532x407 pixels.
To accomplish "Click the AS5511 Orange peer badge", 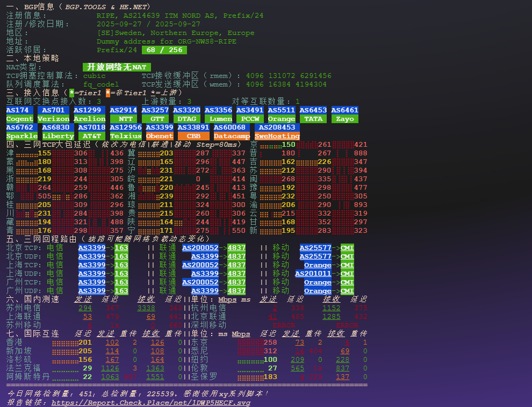I will (x=282, y=114).
